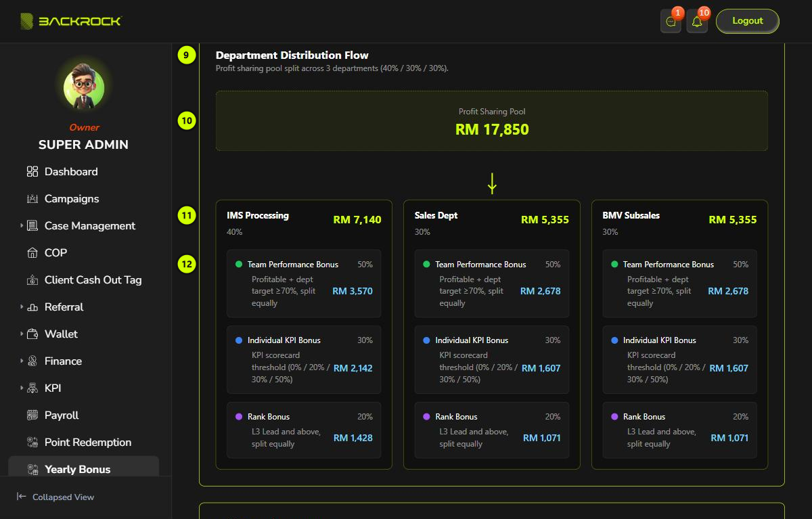Click the RM 17,850 pool amount
Screen dimensions: 812x519
[x=492, y=129]
